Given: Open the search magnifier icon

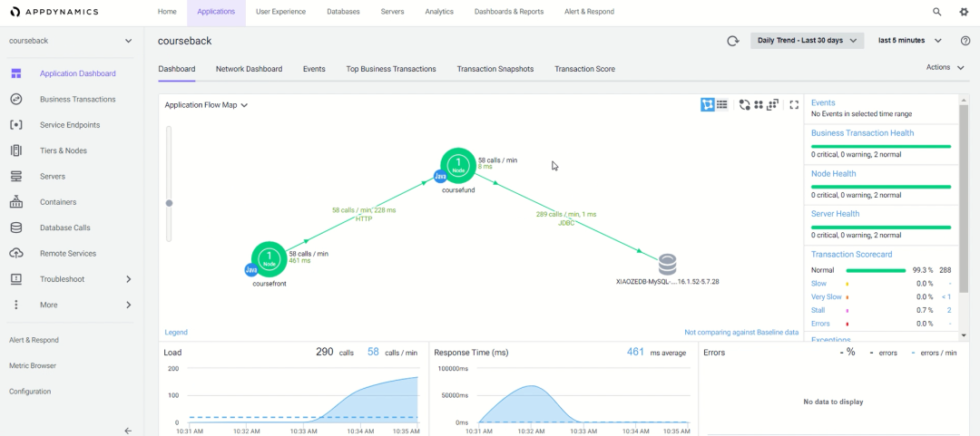Looking at the screenshot, I should point(937,12).
